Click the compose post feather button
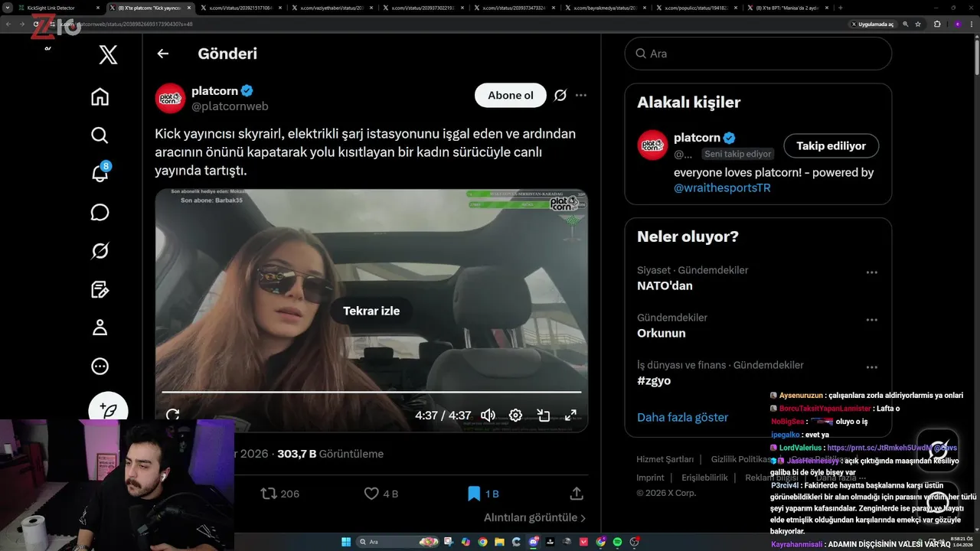 pos(108,409)
